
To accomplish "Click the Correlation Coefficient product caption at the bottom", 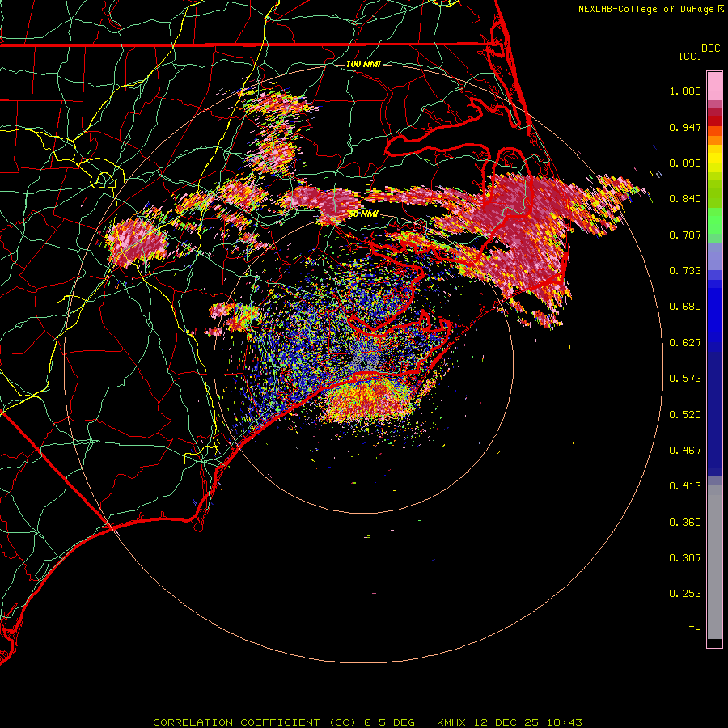I will 367,722.
